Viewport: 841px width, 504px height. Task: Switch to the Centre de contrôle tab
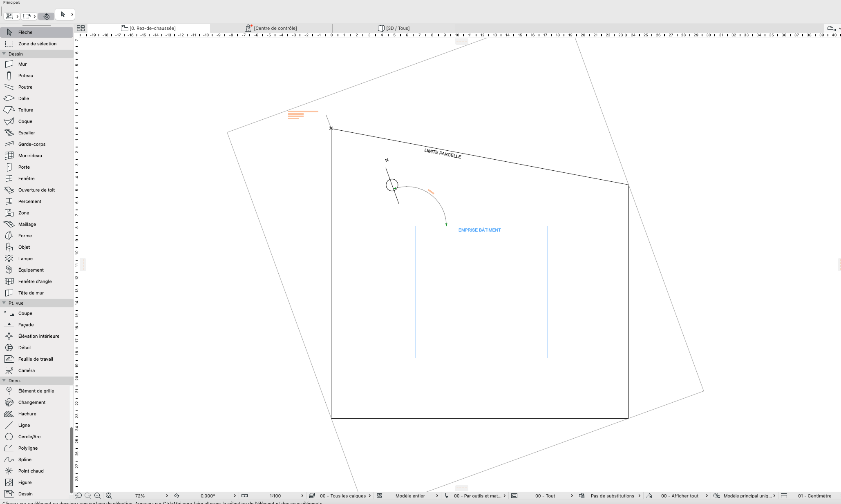271,28
